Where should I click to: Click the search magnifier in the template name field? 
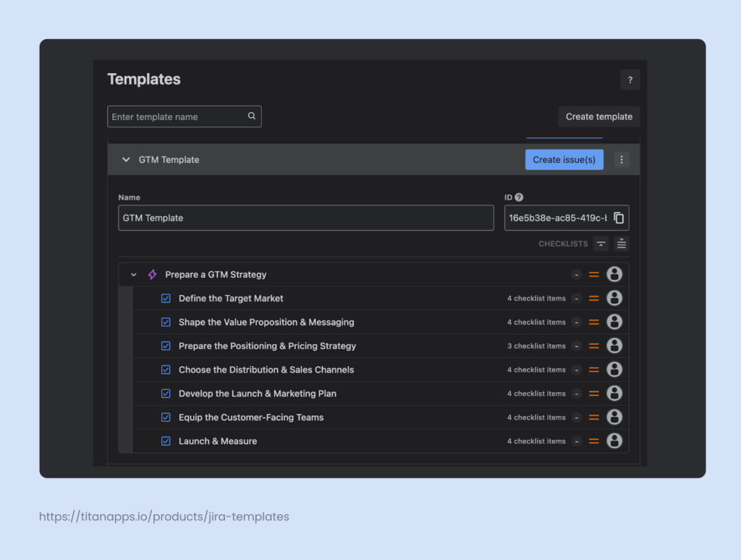point(251,116)
